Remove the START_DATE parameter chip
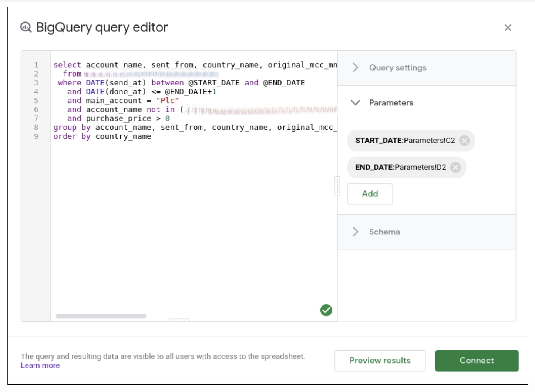Image resolution: width=535 pixels, height=392 pixels. (464, 141)
